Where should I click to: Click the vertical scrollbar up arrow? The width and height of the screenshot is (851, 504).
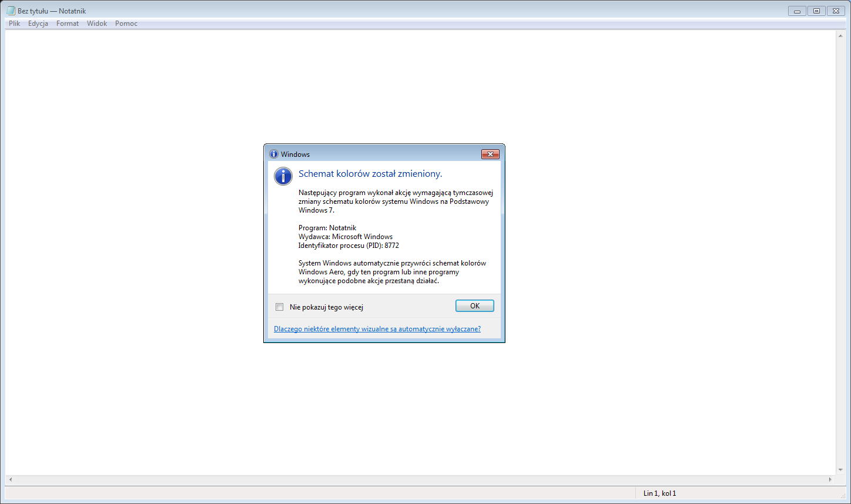pyautogui.click(x=840, y=36)
